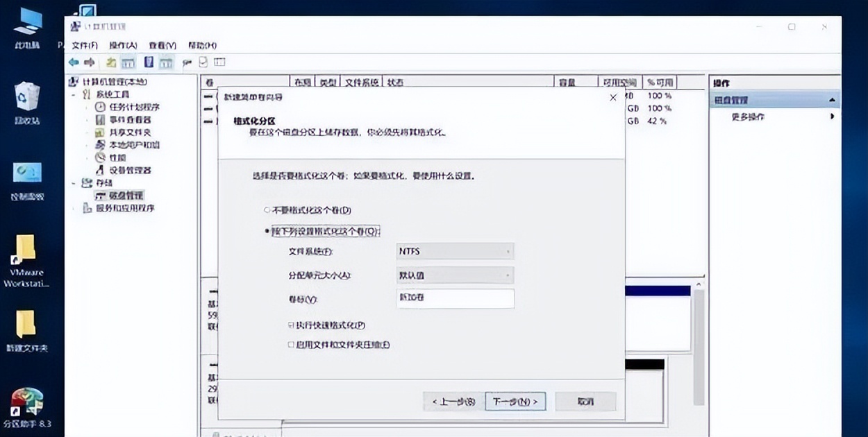868x437 pixels.
Task: Select 性能 in the tree
Action: [x=117, y=157]
